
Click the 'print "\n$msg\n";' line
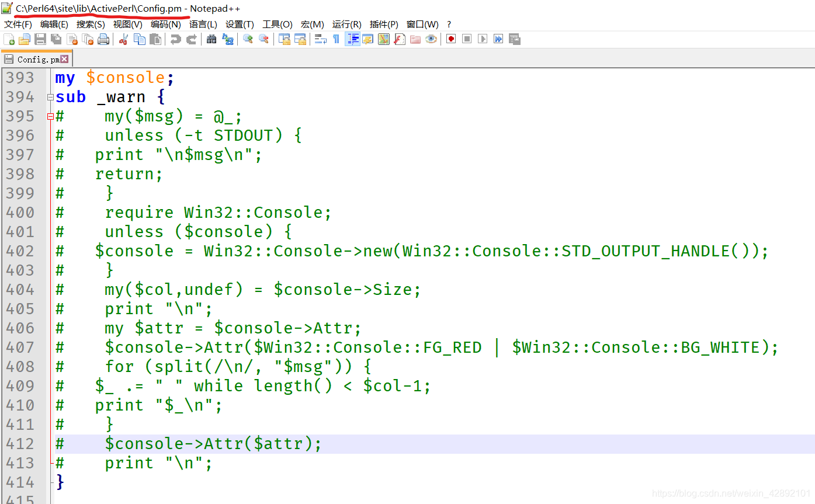tap(179, 155)
